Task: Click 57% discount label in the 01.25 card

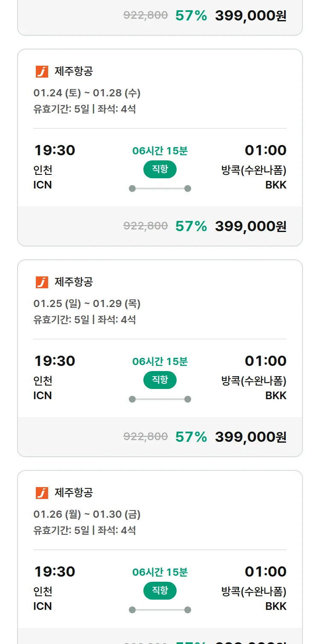Action: [191, 437]
